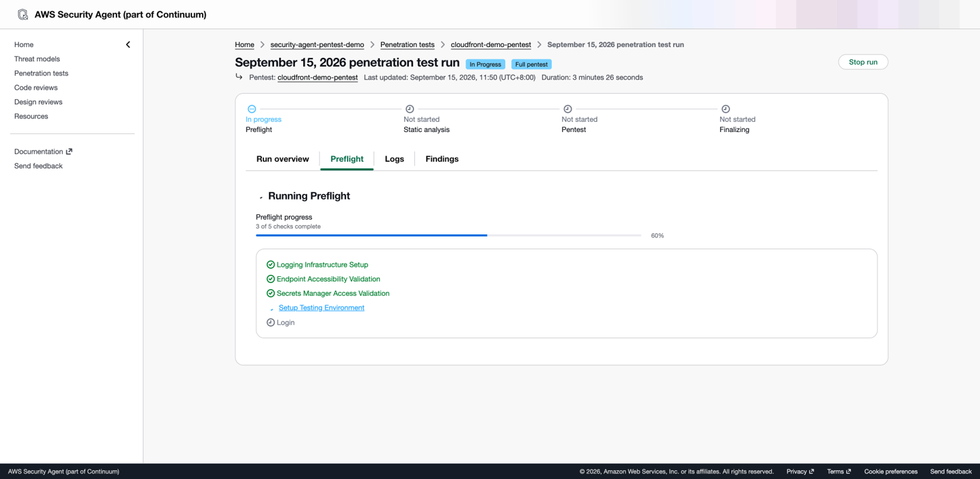Stop the penetration test run
980x479 pixels.
coord(863,62)
